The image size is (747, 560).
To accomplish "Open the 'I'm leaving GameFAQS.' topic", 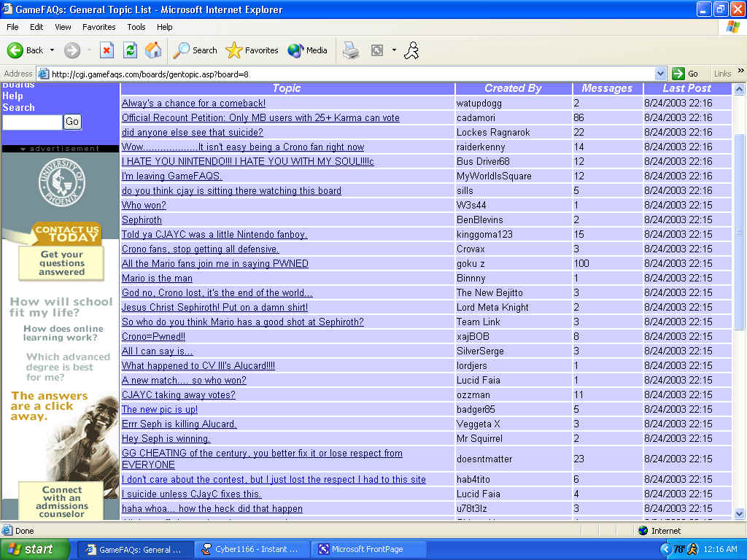I will coord(171,176).
